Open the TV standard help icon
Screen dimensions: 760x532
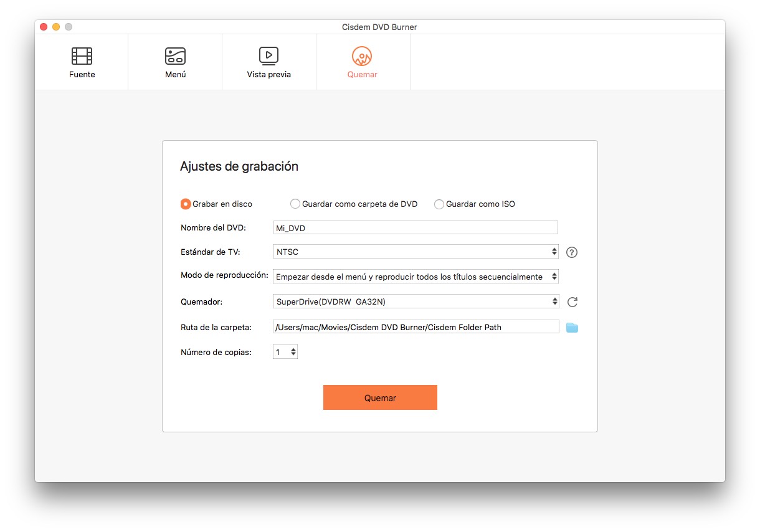coord(571,252)
